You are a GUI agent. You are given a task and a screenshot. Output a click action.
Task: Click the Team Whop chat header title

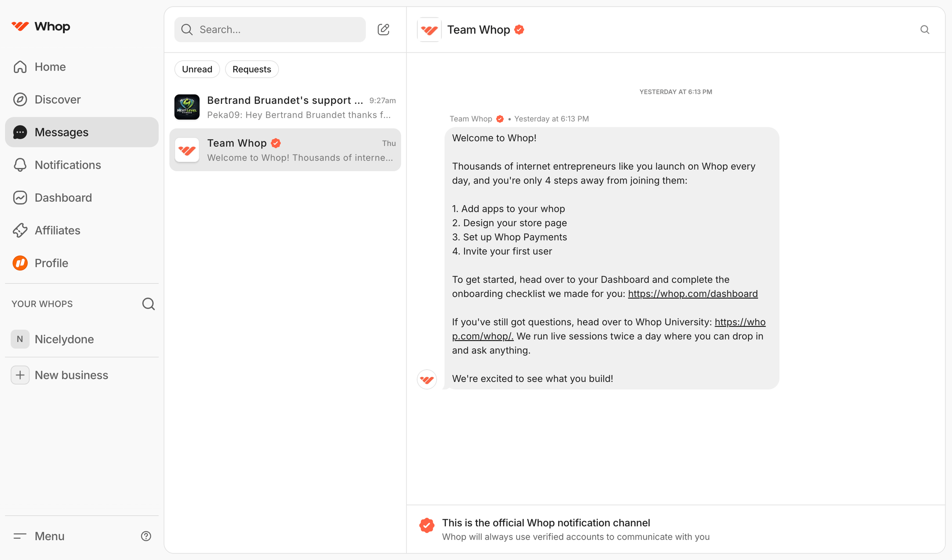pos(478,30)
